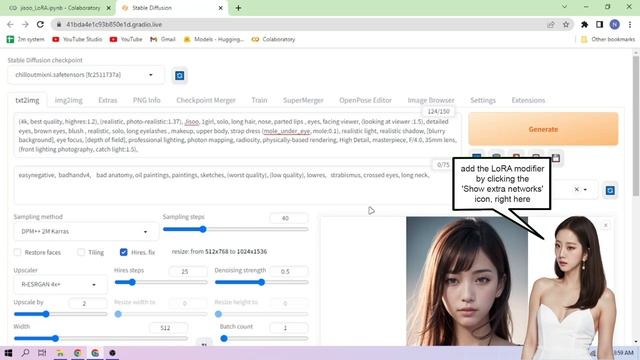The width and height of the screenshot is (640, 360).
Task: Switch to the Extras tab
Action: click(108, 100)
